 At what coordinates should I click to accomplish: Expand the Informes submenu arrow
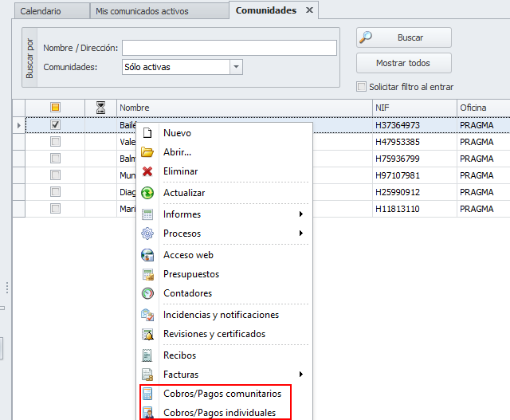pos(301,214)
